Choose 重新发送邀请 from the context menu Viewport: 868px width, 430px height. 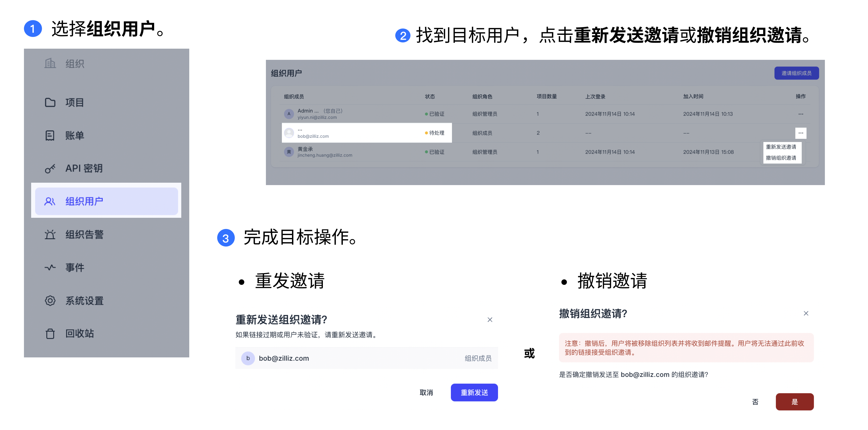[x=781, y=147]
